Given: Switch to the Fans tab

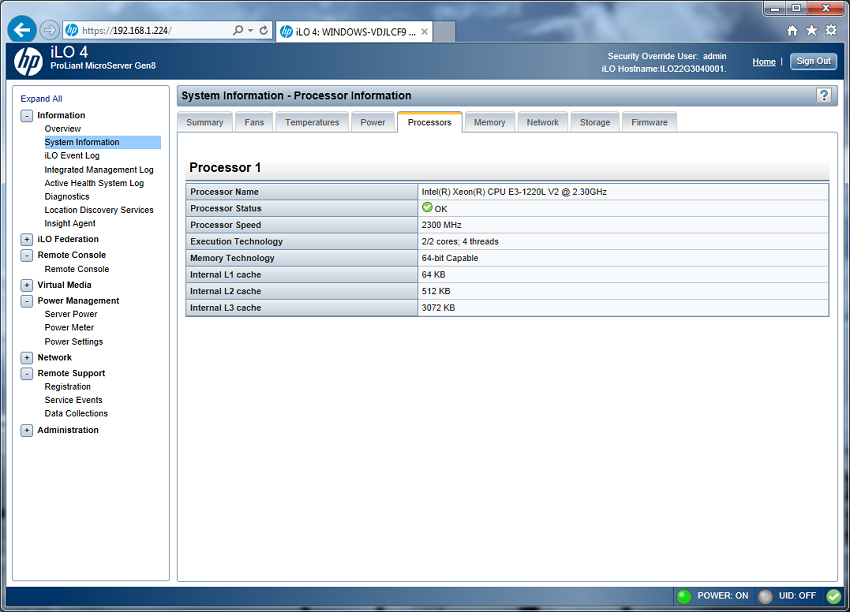Looking at the screenshot, I should click(x=254, y=123).
